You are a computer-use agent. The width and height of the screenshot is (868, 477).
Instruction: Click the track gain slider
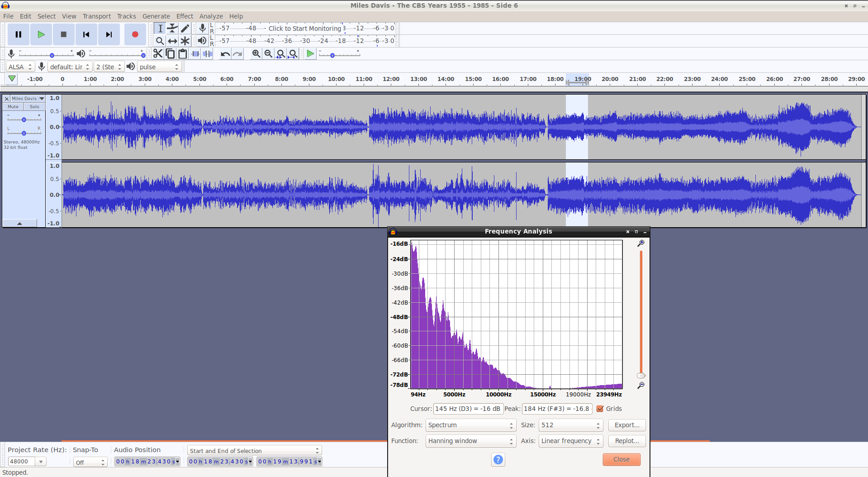click(x=24, y=119)
